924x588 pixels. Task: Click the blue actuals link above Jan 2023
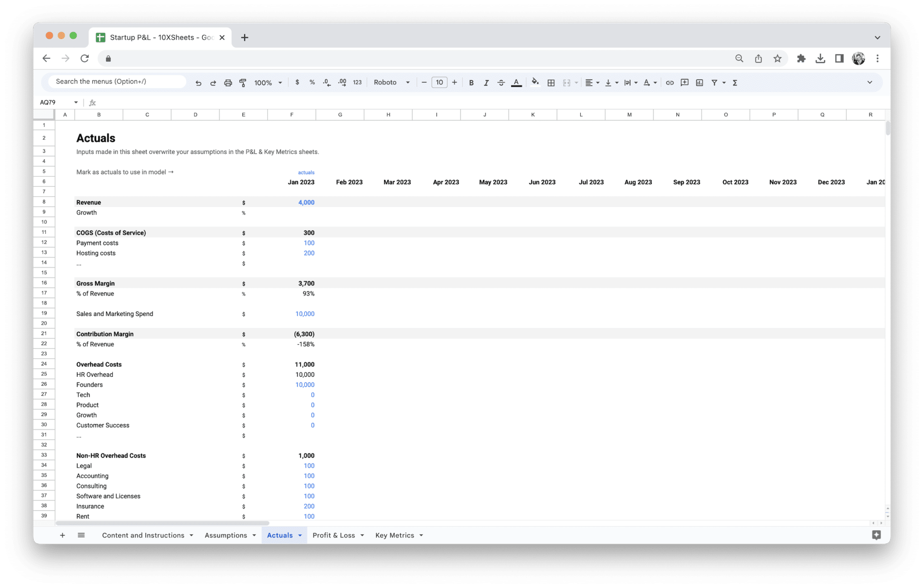click(x=306, y=172)
